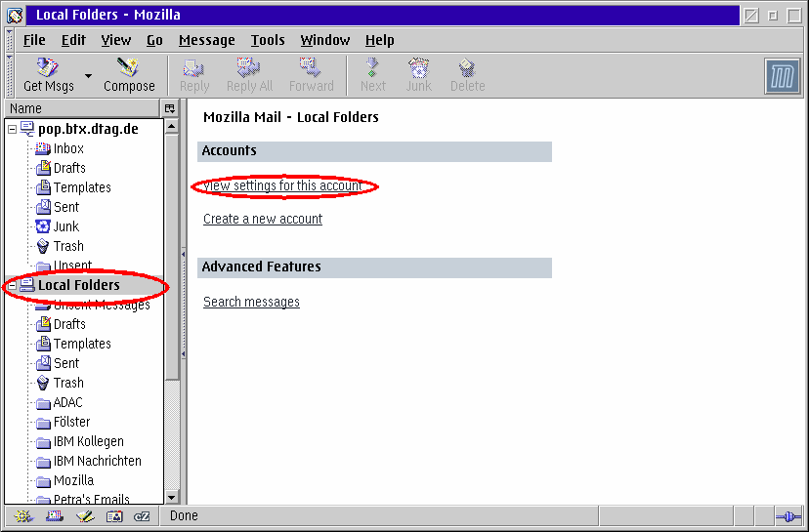Click the Compose toolbar button
The height and width of the screenshot is (532, 809).
pyautogui.click(x=129, y=75)
